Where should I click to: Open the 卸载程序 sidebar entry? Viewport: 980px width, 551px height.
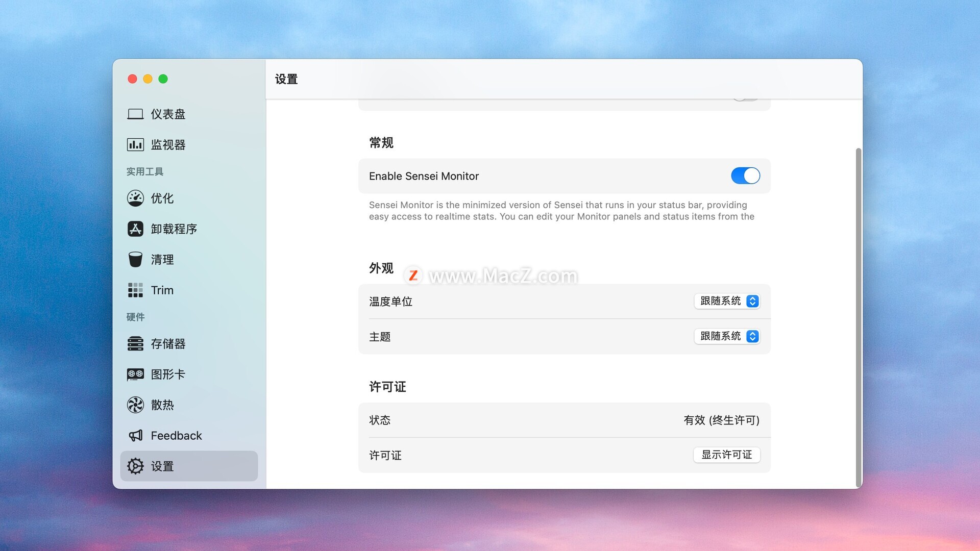(x=189, y=229)
